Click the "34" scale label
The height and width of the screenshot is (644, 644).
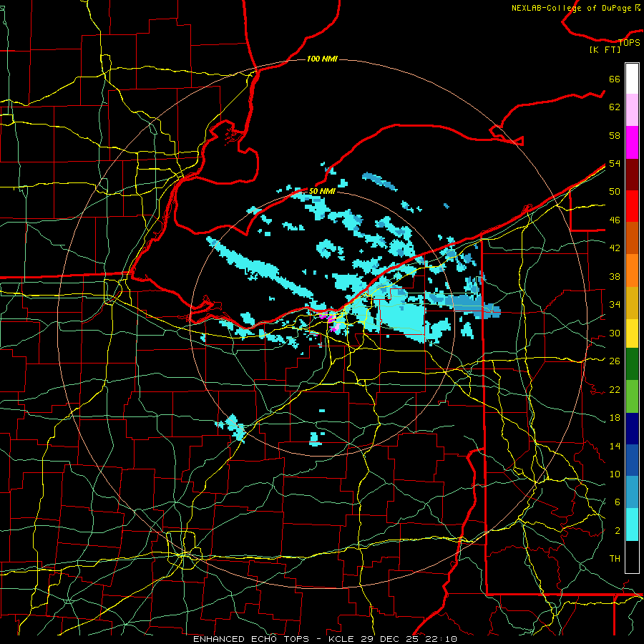615,305
